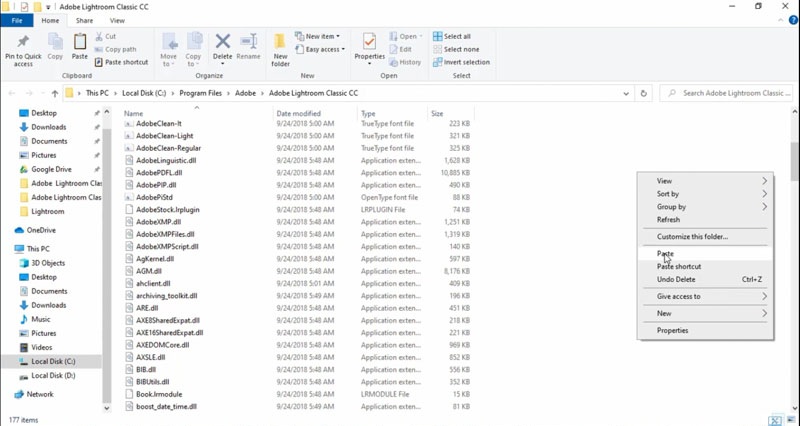This screenshot has height=426, width=800.
Task: Select Lightroom folder in Quick access
Action: coord(47,211)
